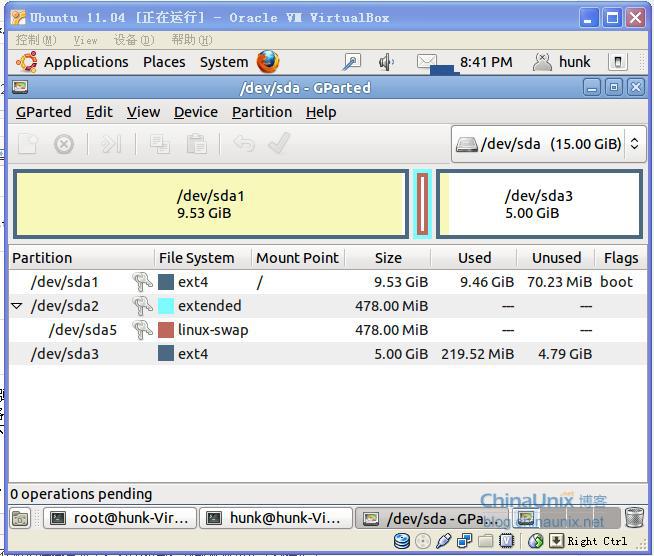Open the GParted menu

coord(43,112)
